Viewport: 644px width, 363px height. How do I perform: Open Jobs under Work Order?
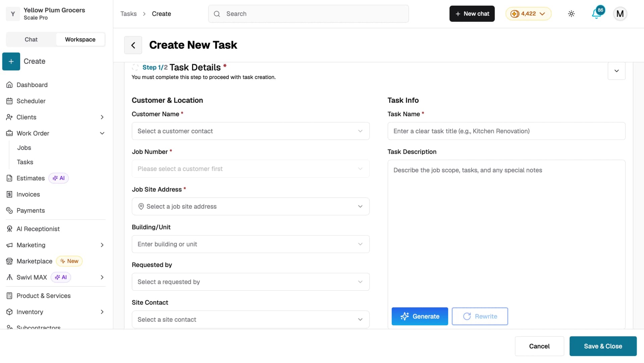[x=24, y=148]
